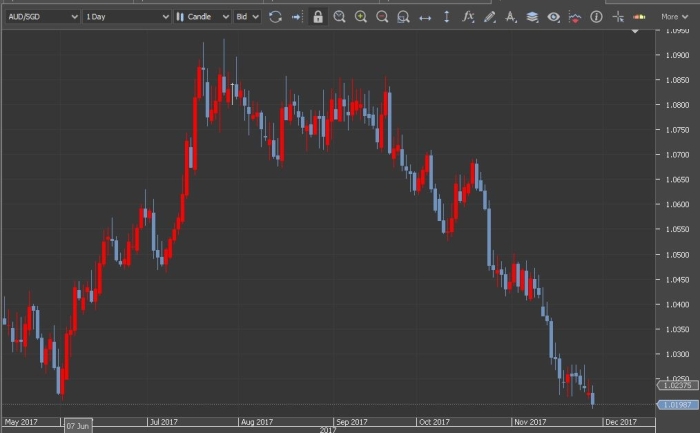The height and width of the screenshot is (433, 700).
Task: Click the 1.0700 price axis label
Action: pyautogui.click(x=677, y=155)
